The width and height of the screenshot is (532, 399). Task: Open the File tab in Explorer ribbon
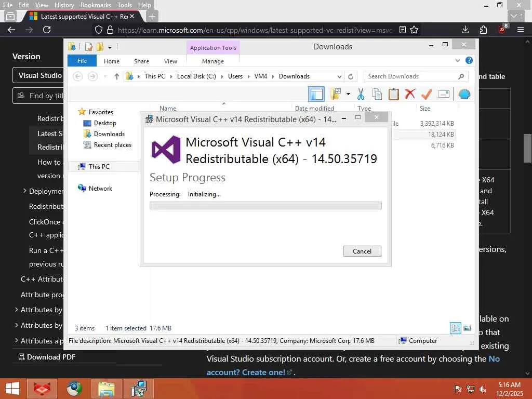click(82, 61)
